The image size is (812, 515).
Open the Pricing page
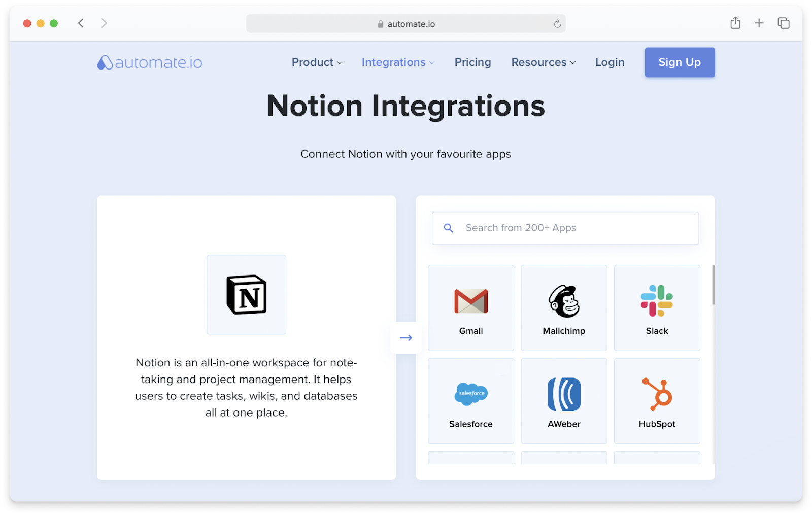click(x=473, y=62)
